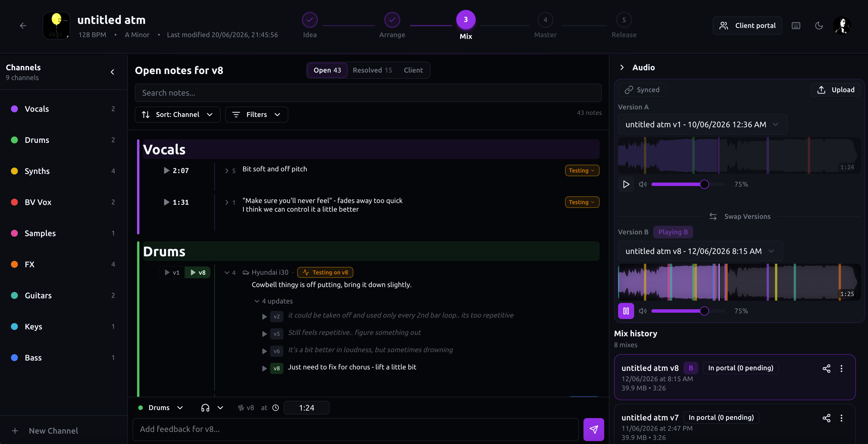The image size is (868, 444).
Task: Switch to Client notes tab
Action: pyautogui.click(x=413, y=70)
